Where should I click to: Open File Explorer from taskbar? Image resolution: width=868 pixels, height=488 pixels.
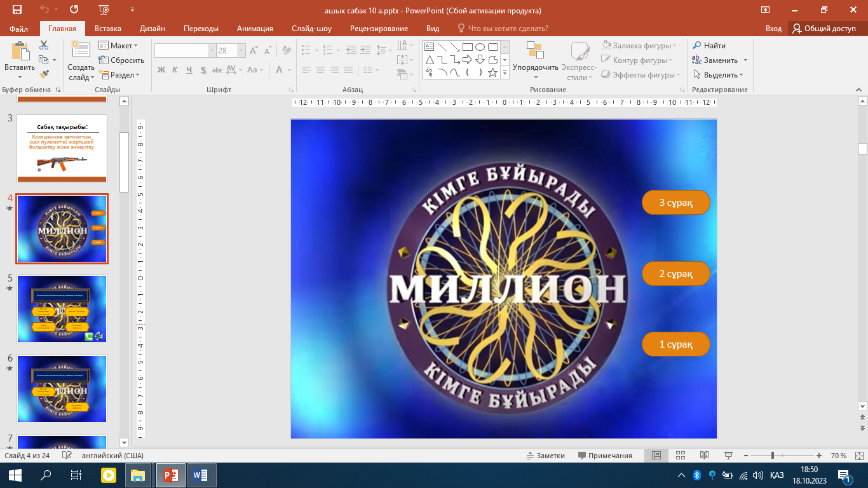pyautogui.click(x=138, y=475)
